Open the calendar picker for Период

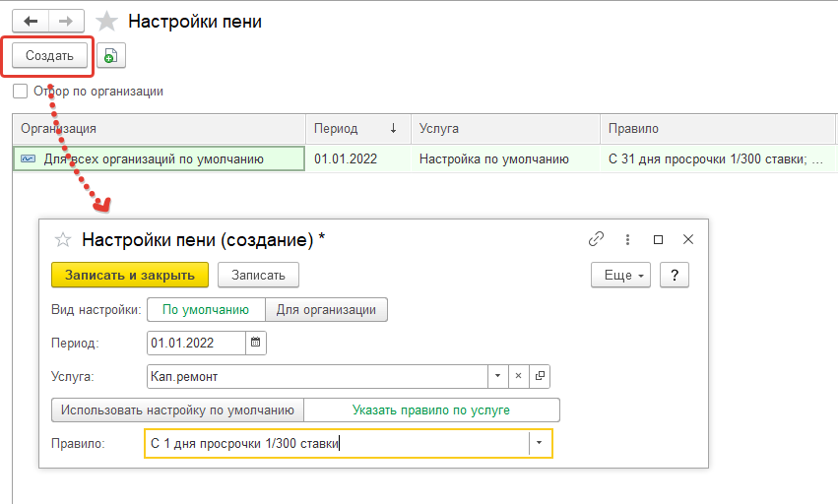tap(256, 343)
